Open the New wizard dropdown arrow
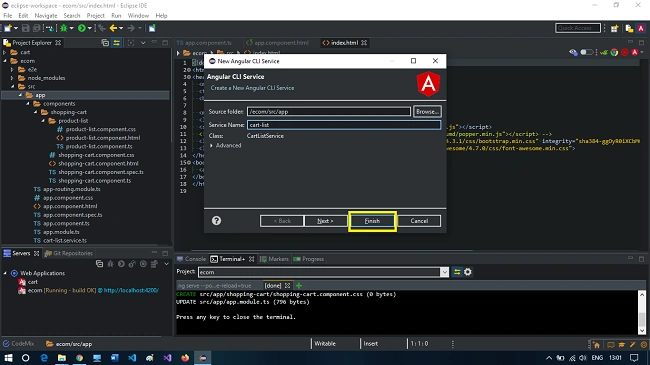 pyautogui.click(x=16, y=28)
